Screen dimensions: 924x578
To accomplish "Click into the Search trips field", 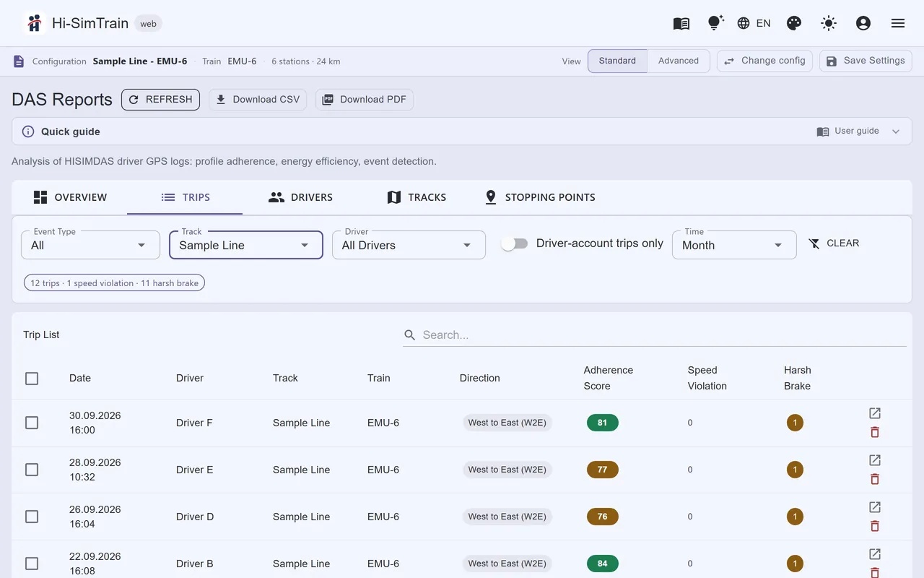I will pos(654,335).
